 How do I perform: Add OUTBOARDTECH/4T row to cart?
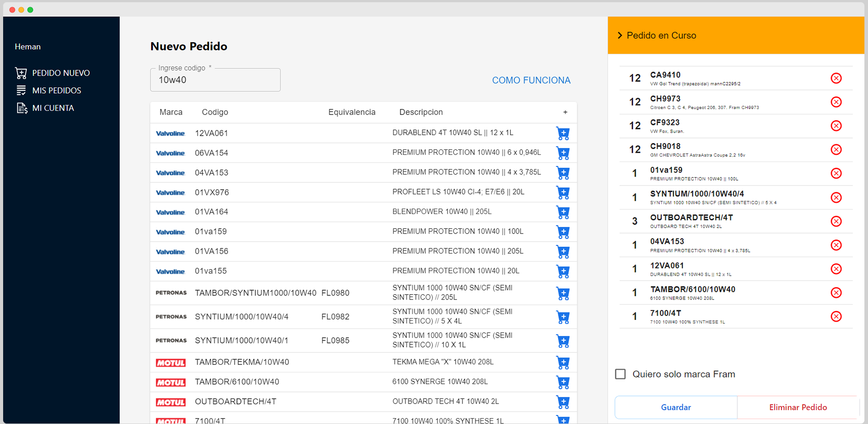coord(563,402)
